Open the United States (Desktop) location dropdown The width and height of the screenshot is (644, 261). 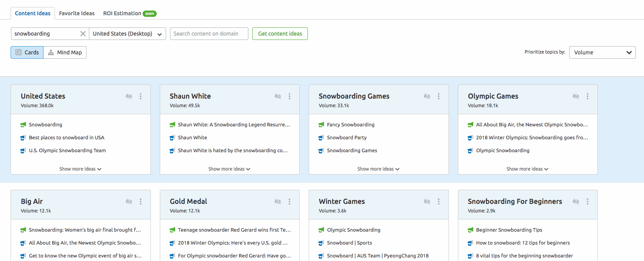(x=128, y=34)
